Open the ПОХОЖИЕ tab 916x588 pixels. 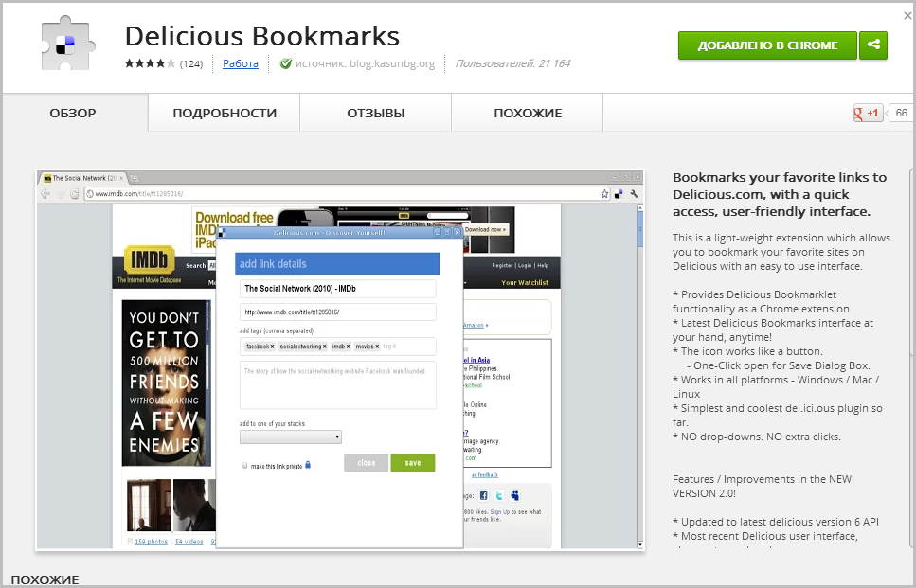[x=528, y=113]
